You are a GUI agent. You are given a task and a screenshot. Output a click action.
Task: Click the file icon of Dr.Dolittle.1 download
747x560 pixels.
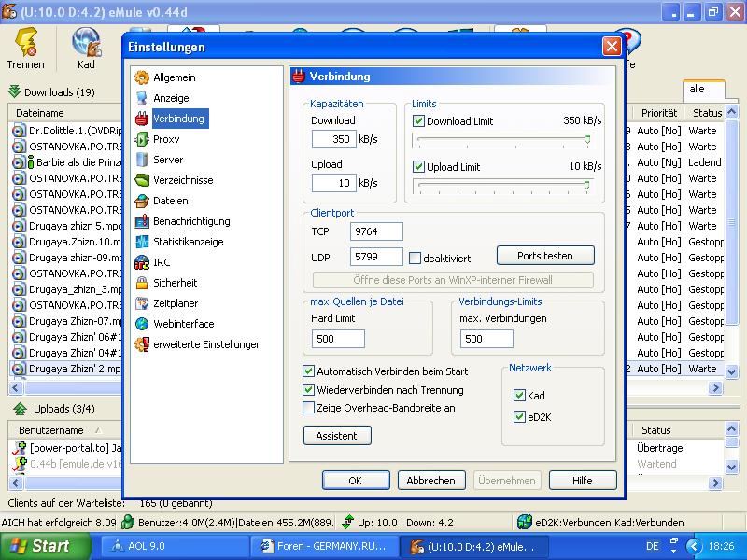(19, 131)
